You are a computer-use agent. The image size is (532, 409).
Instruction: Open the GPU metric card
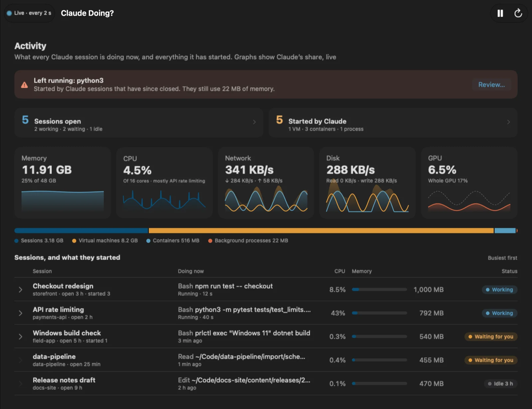click(469, 183)
